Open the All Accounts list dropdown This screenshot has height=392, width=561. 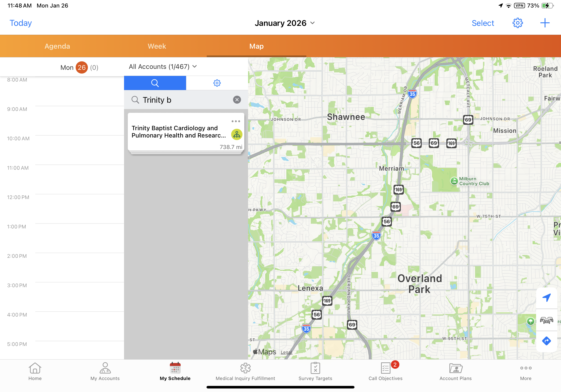point(163,67)
